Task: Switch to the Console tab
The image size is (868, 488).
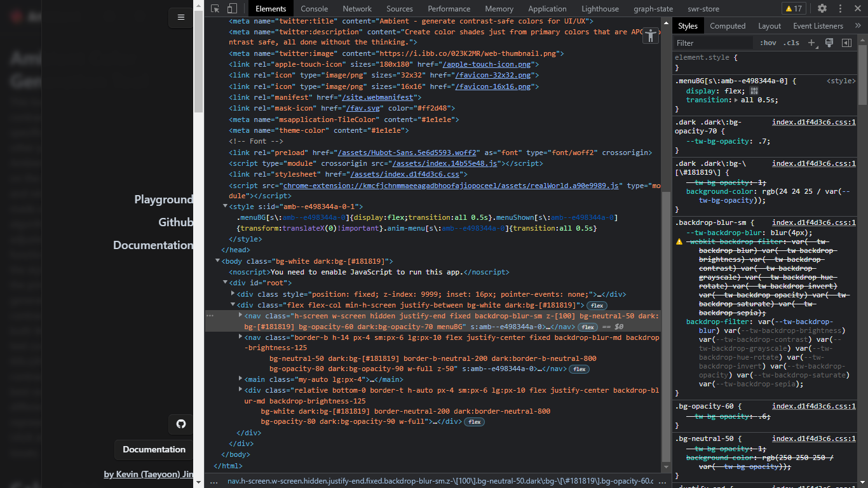Action: coord(315,8)
